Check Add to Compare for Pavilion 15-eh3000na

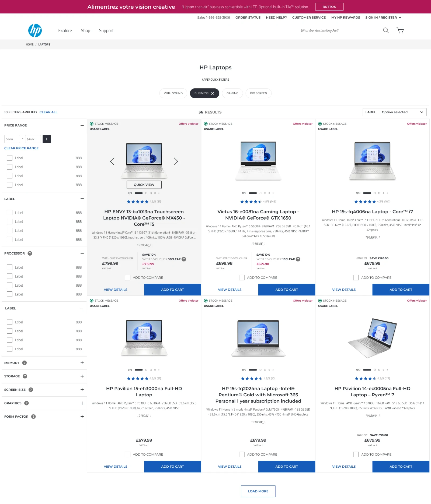point(128,454)
